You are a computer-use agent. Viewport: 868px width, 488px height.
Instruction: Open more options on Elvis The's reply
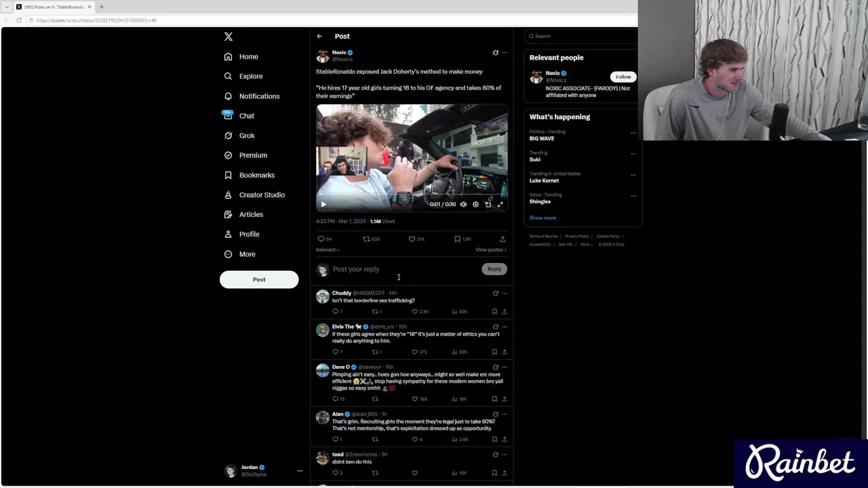pyautogui.click(x=504, y=327)
